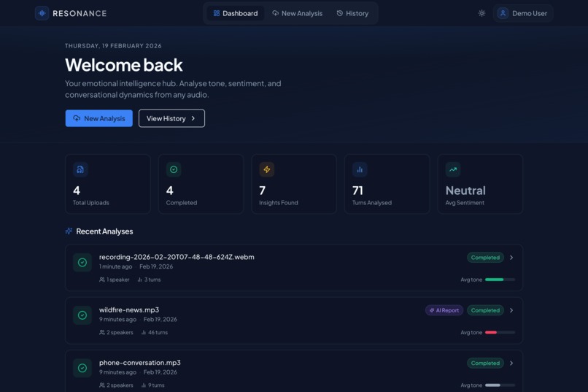Click speakers icon on phone-conversation.mp3 row

[x=102, y=385]
